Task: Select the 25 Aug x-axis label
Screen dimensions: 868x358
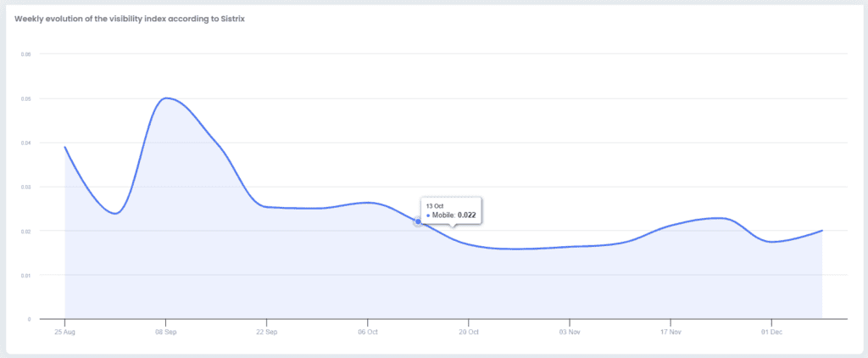Action: point(65,333)
